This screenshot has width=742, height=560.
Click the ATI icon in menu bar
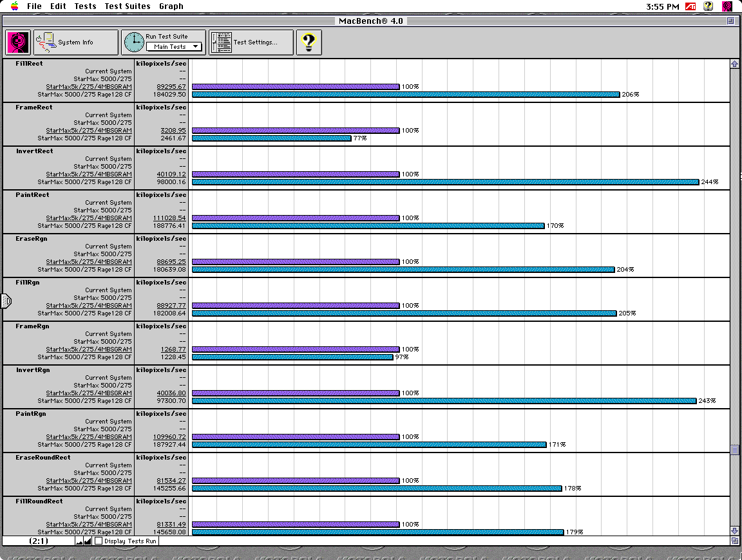(x=690, y=6)
